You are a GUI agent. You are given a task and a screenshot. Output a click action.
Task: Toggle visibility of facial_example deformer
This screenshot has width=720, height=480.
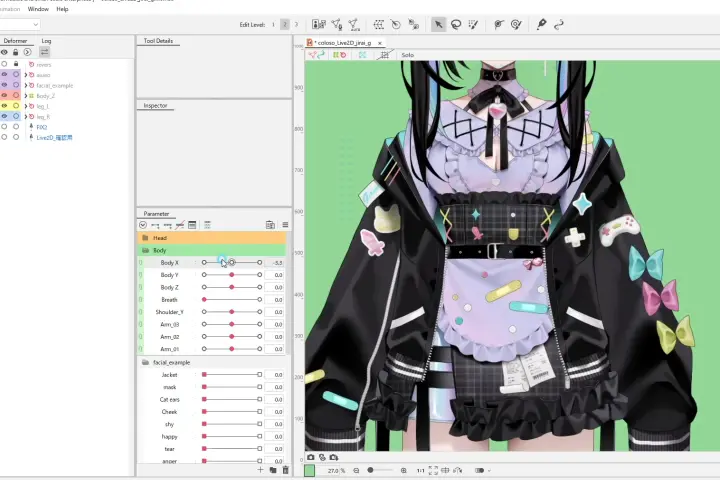tap(4, 85)
